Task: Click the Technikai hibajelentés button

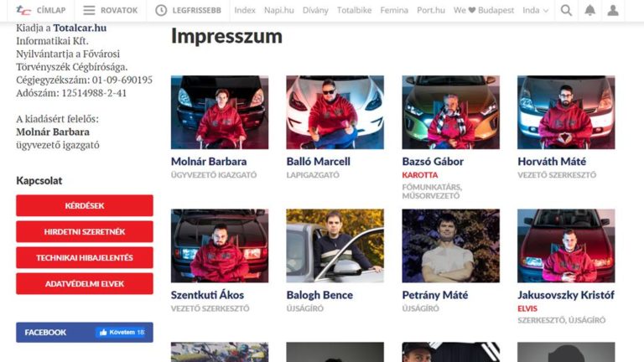Action: 85,258
